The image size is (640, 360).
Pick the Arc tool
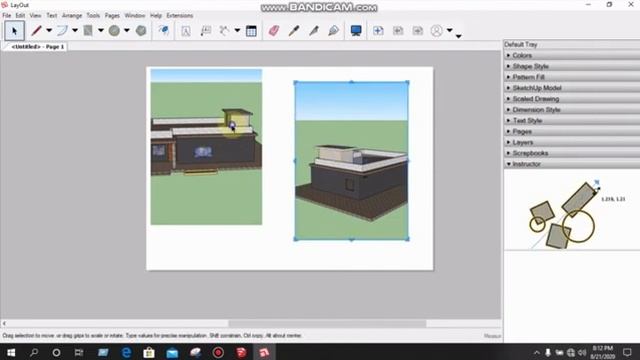[62, 31]
